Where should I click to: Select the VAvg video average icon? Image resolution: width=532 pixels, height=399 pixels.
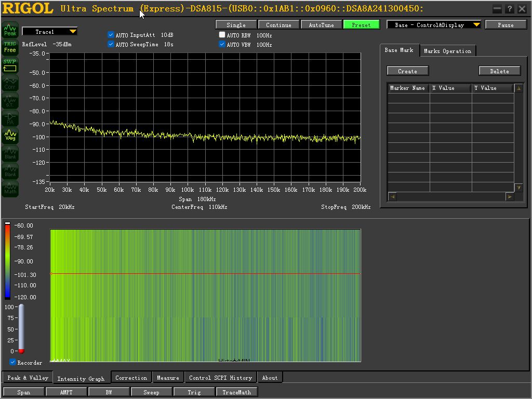(x=10, y=136)
